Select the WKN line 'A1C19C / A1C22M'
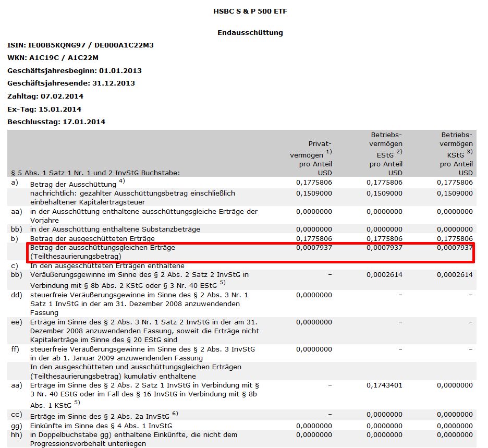 pos(53,57)
